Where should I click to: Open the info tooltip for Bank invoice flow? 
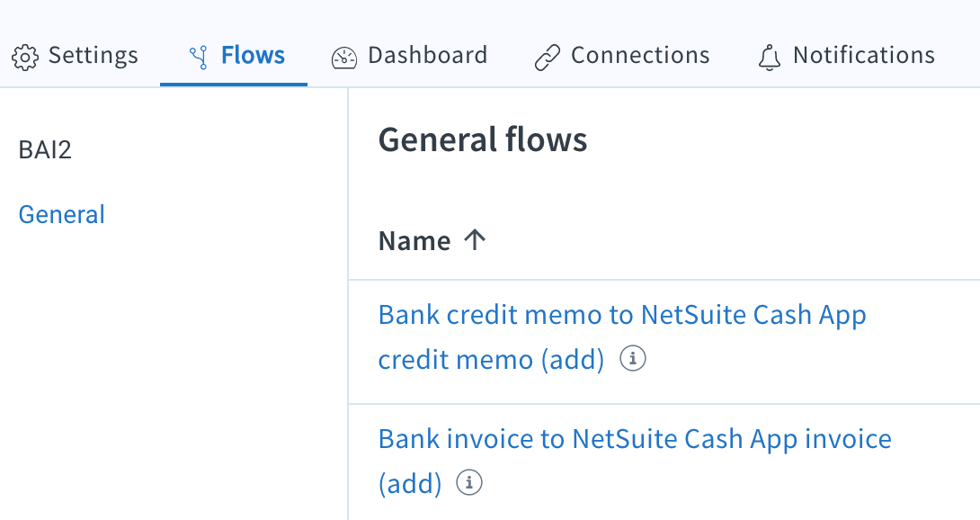(468, 482)
